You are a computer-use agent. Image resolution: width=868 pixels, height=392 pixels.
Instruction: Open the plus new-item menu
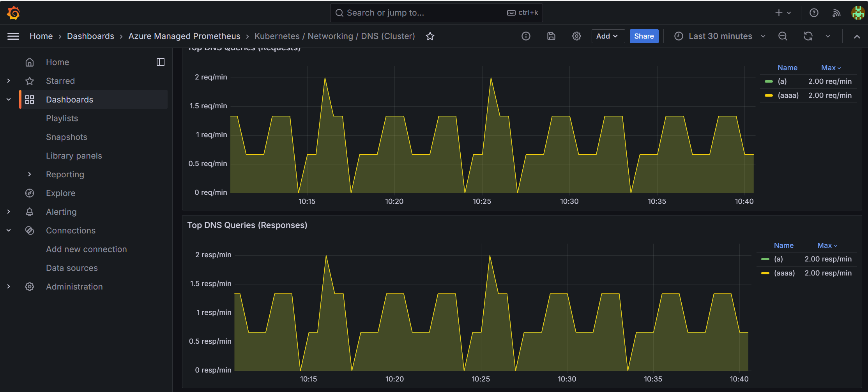click(x=783, y=13)
